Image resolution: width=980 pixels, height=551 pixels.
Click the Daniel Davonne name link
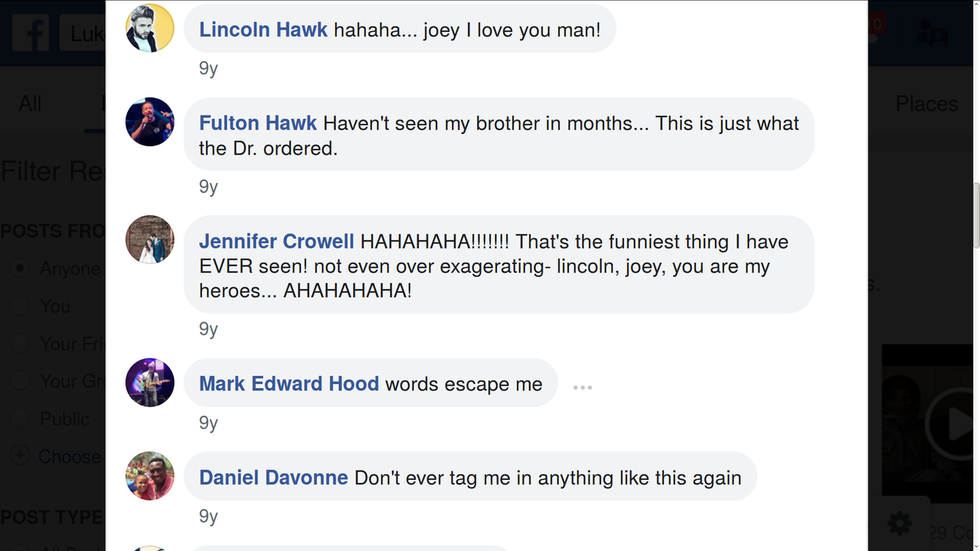click(x=273, y=478)
